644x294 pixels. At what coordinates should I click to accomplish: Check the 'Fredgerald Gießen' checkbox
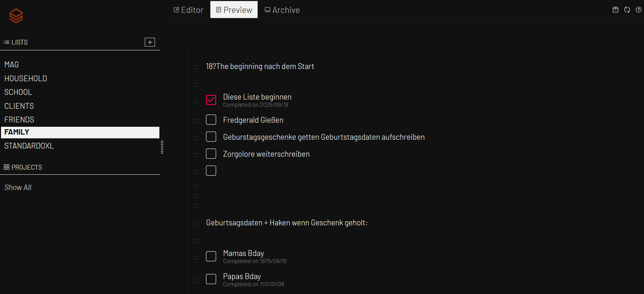(x=211, y=120)
